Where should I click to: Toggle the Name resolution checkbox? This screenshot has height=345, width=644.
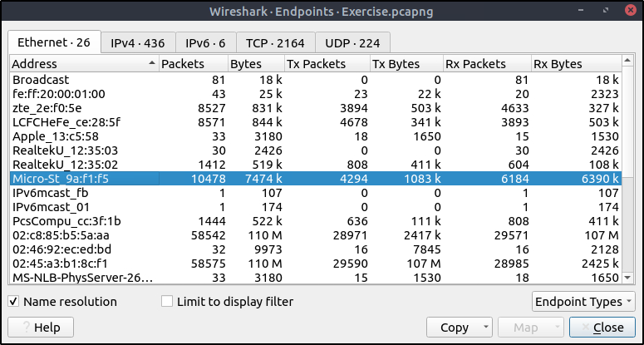pos(14,301)
